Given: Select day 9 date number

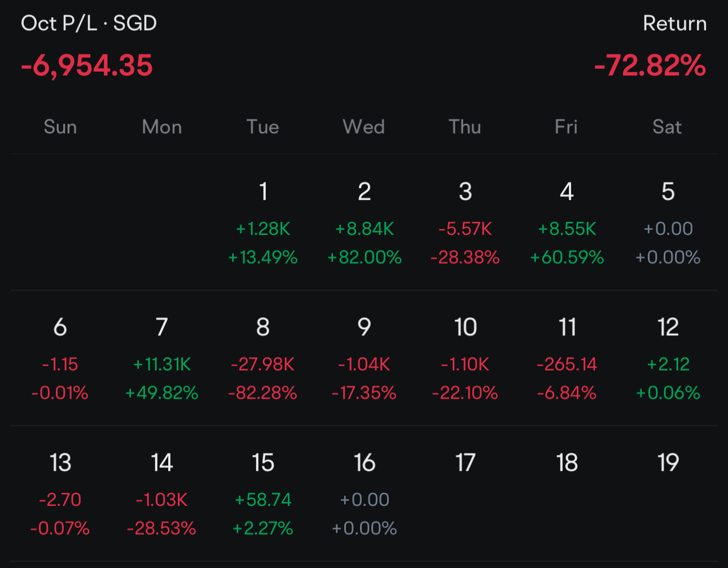Looking at the screenshot, I should click(x=365, y=327).
